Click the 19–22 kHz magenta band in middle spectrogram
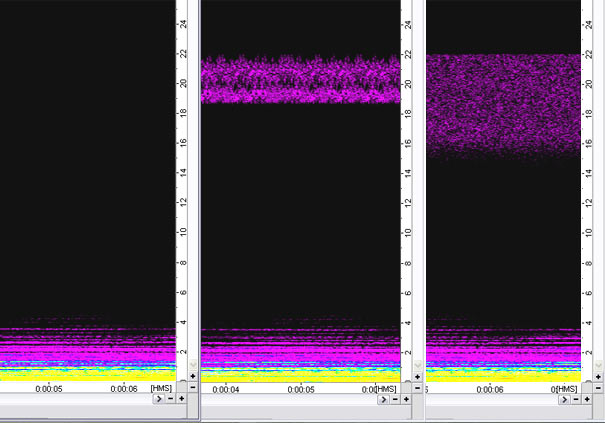 (300, 80)
